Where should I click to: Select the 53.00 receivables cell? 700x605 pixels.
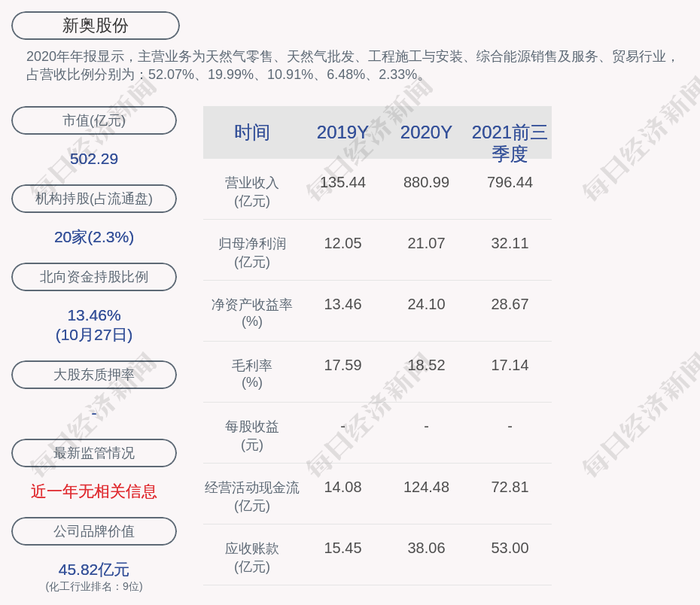click(x=510, y=548)
